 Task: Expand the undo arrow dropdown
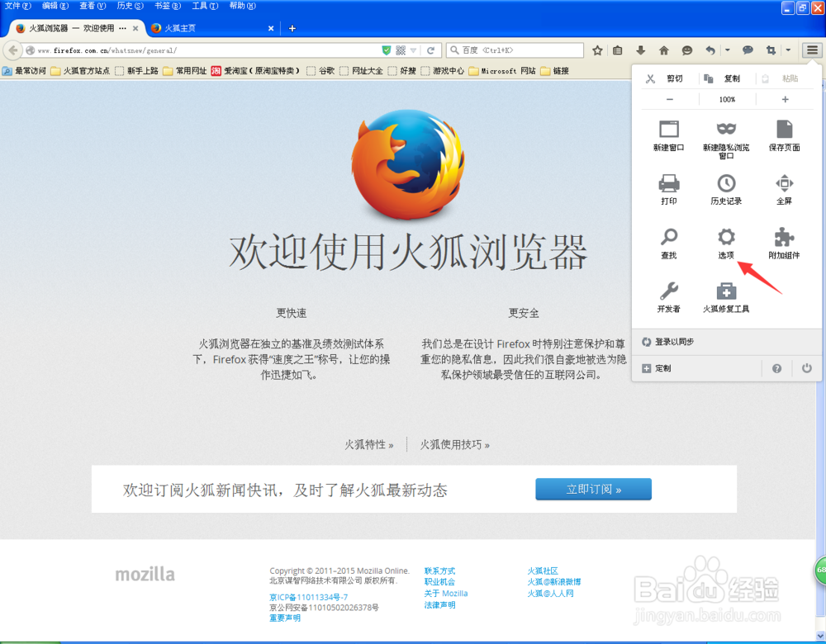click(727, 50)
